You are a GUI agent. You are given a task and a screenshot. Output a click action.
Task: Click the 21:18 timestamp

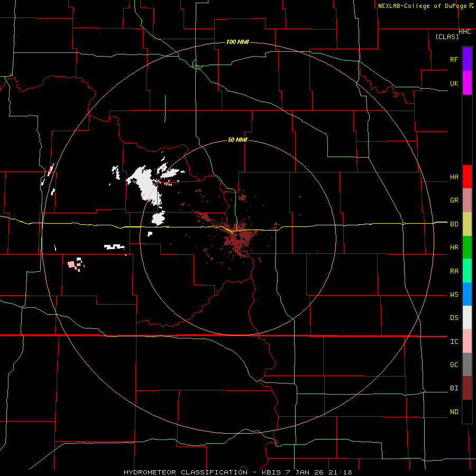tap(340, 472)
